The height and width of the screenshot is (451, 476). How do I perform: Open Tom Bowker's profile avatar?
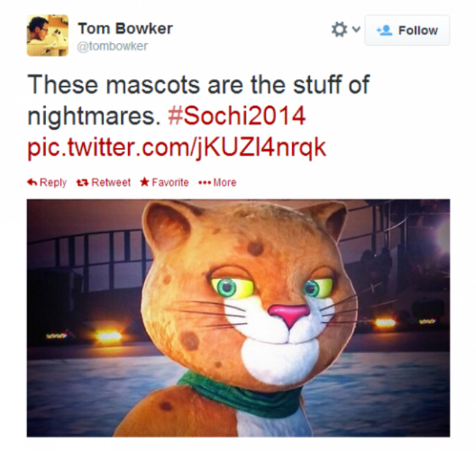pyautogui.click(x=48, y=35)
